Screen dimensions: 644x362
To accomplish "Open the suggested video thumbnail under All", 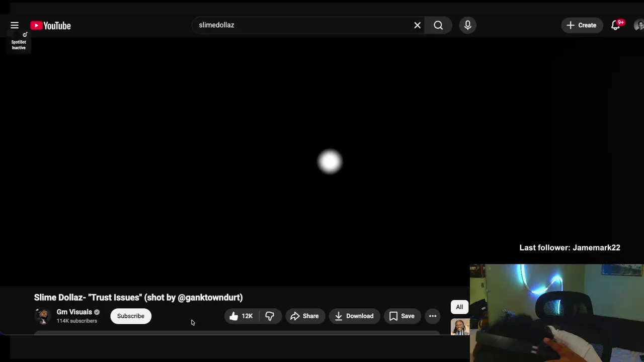I will [x=460, y=327].
